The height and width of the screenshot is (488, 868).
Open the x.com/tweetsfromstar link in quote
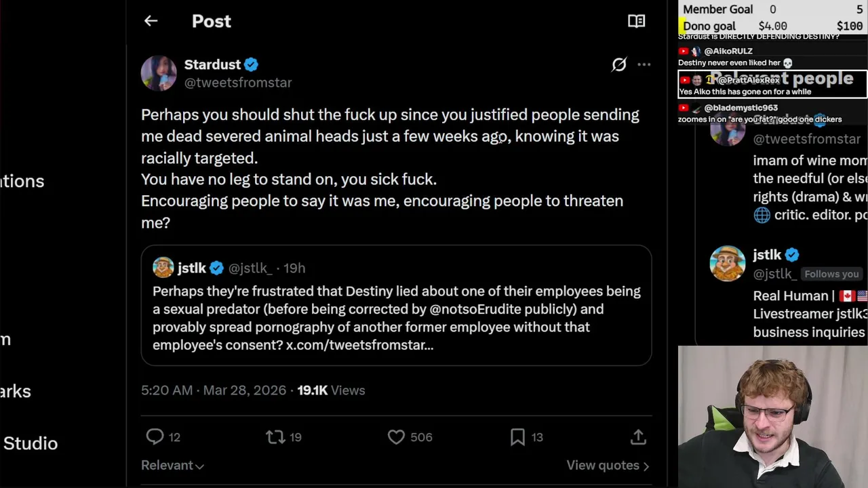tap(359, 345)
